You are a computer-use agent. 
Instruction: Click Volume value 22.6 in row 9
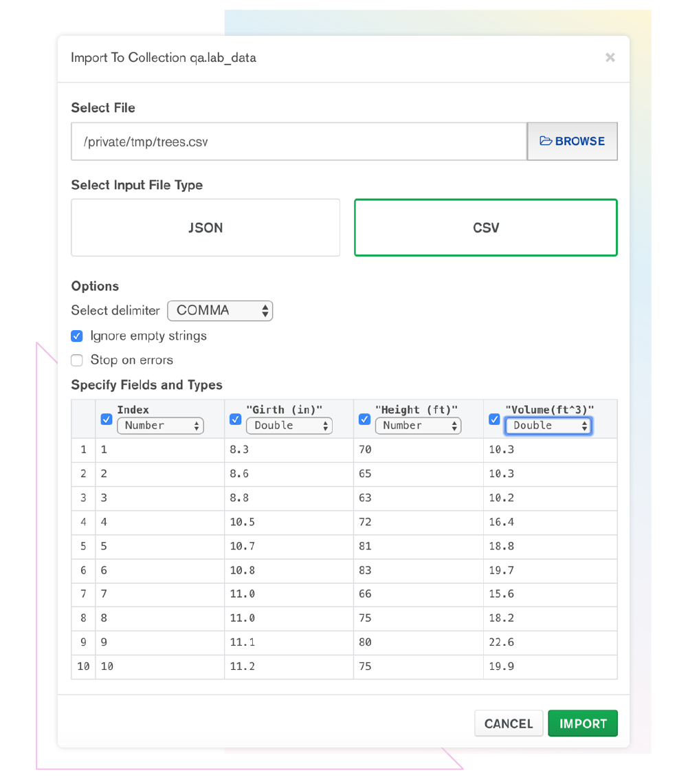(501, 642)
